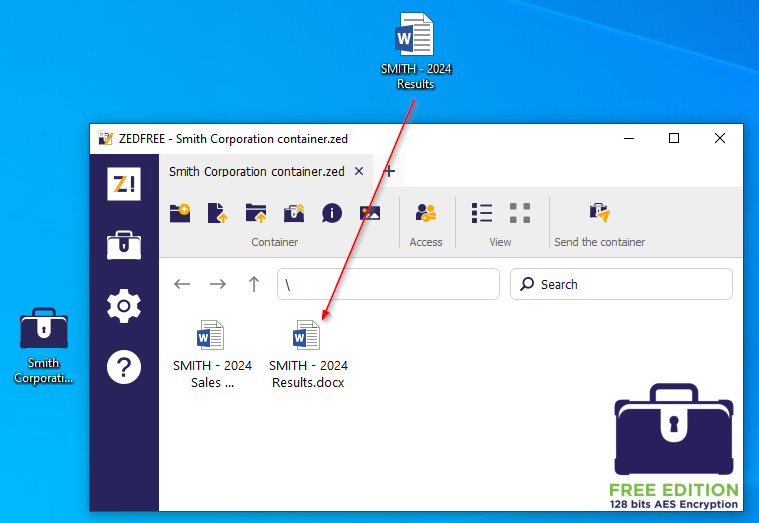Select SMITH - 2024 Sales file in container

pyautogui.click(x=212, y=354)
